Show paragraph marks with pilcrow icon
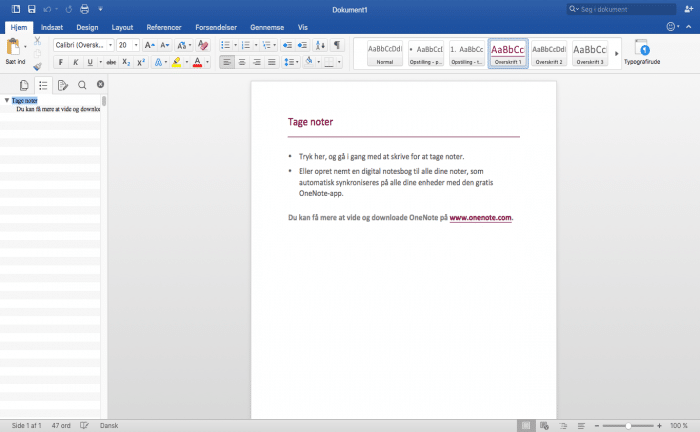This screenshot has height=432, width=700. point(336,45)
